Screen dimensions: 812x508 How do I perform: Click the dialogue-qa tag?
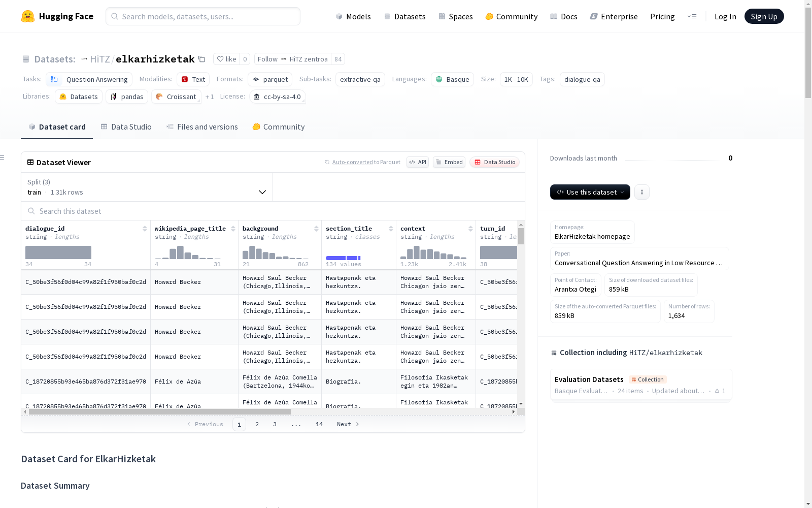pyautogui.click(x=582, y=79)
